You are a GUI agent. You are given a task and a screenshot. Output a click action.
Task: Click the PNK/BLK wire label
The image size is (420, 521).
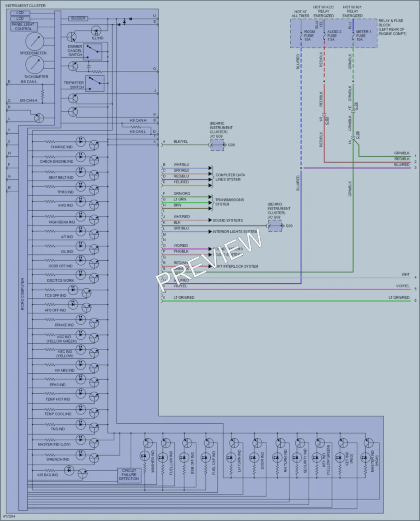tap(181, 251)
